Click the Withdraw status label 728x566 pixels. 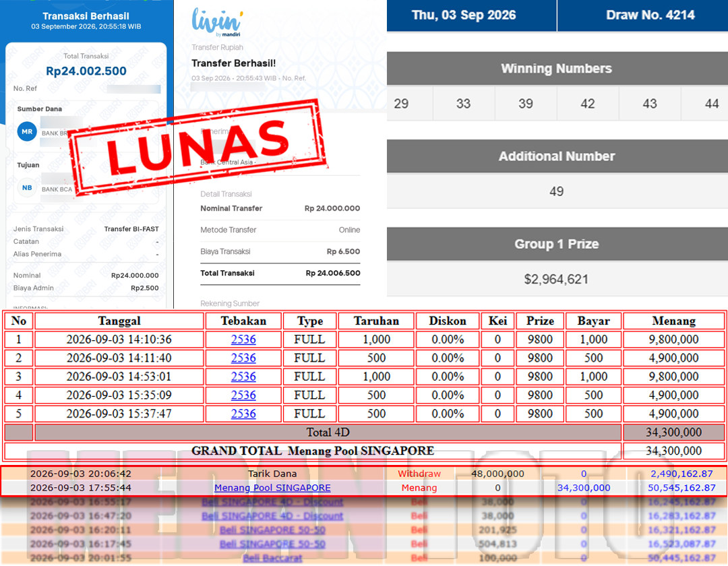coord(419,474)
